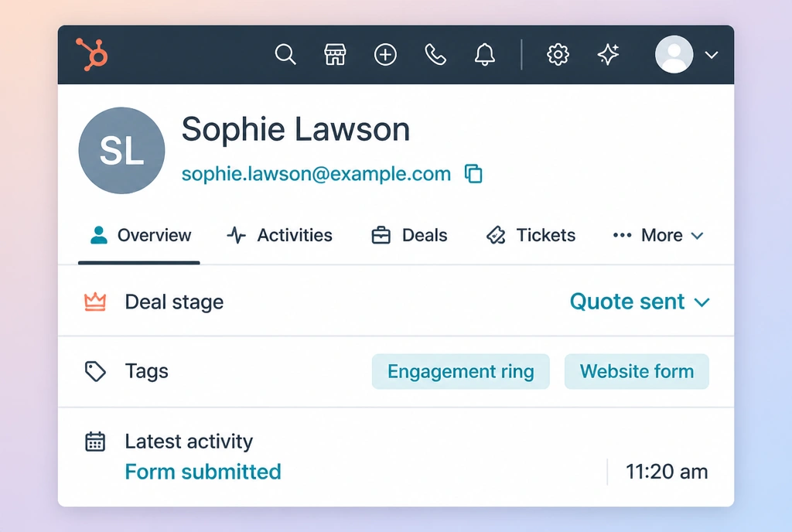Open the Quote sent stage dropdown
This screenshot has height=532, width=792.
tap(640, 302)
